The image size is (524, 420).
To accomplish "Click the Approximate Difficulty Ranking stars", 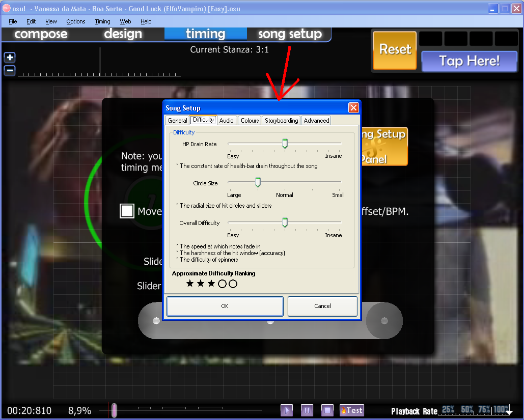I will coord(211,284).
